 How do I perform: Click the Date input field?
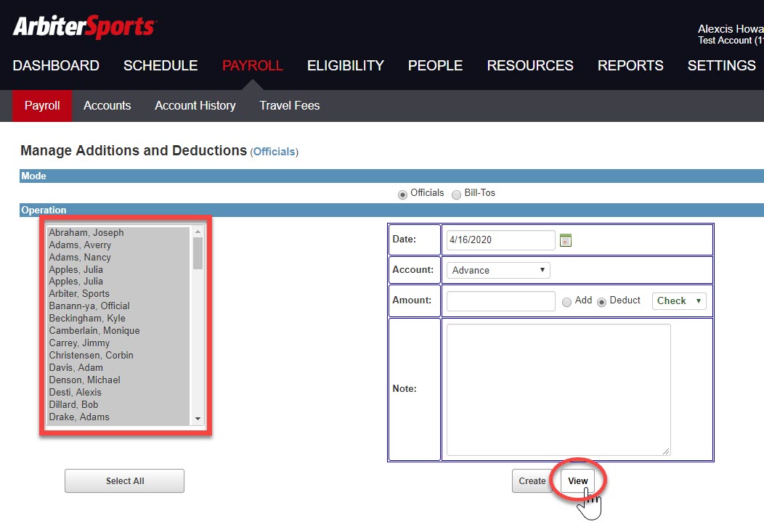[x=501, y=240]
